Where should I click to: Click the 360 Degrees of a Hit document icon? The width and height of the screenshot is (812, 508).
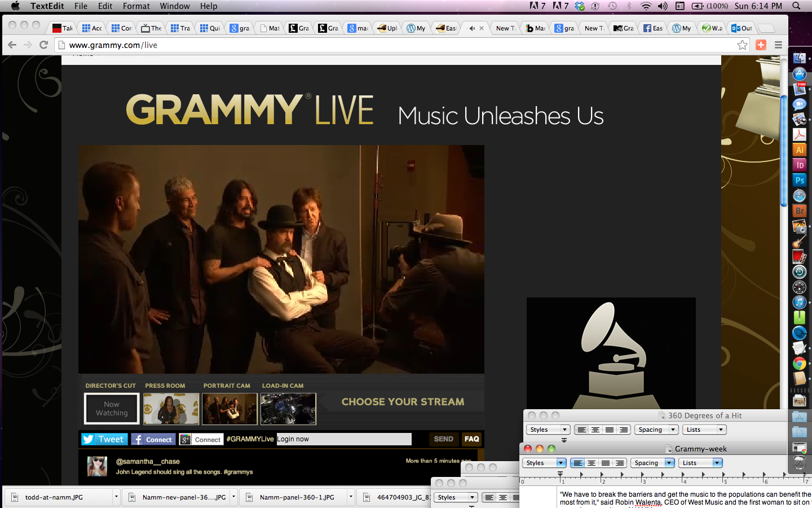(x=662, y=415)
